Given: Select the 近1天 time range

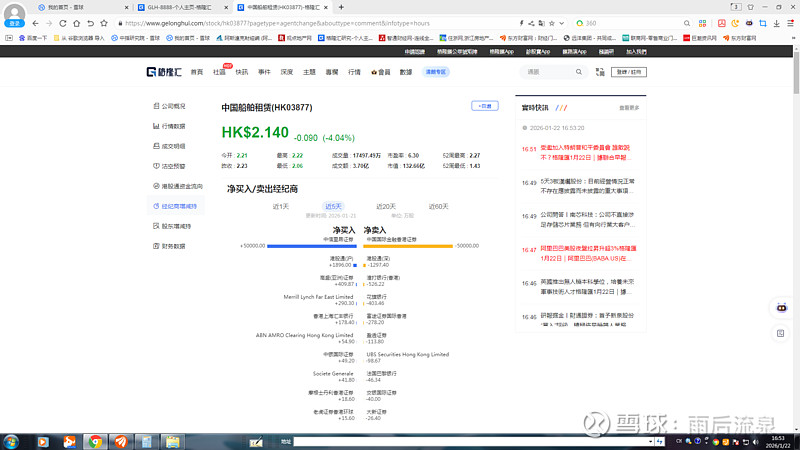Looking at the screenshot, I should tap(281, 206).
